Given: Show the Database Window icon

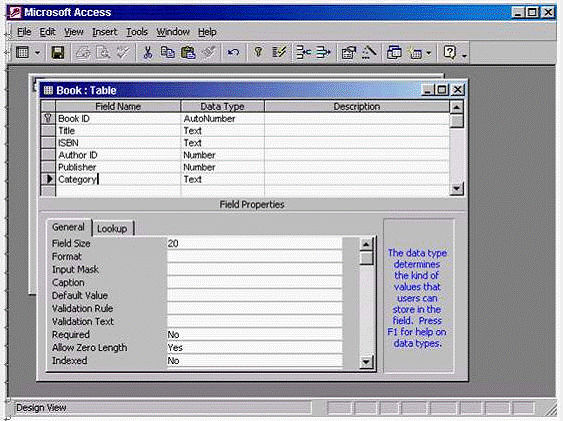Looking at the screenshot, I should click(394, 53).
